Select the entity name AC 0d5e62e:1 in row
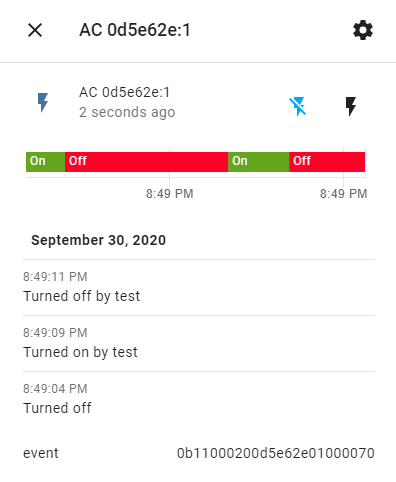The width and height of the screenshot is (396, 482). coord(124,92)
